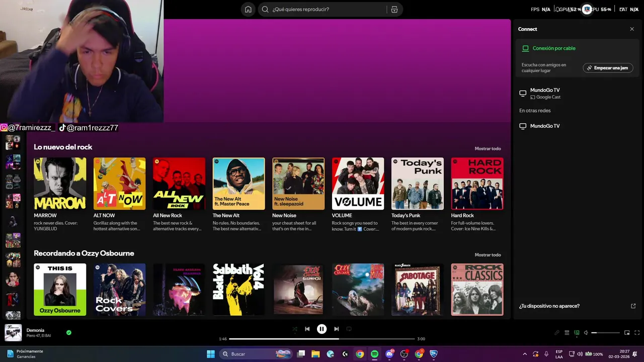Image resolution: width=644 pixels, height=362 pixels.
Task: Open Logitech G HUB from taskbar
Action: (345, 354)
